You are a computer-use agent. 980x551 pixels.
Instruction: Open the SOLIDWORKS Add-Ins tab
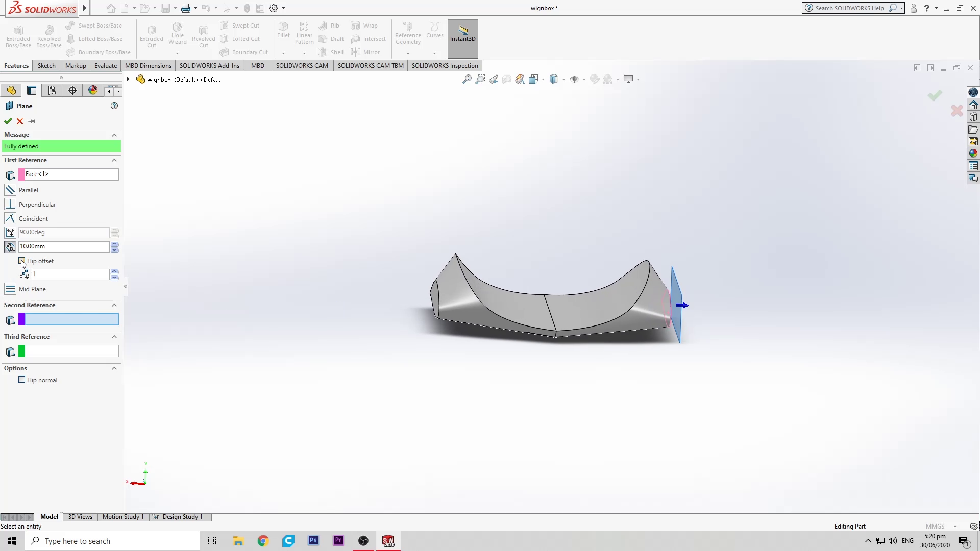point(209,65)
